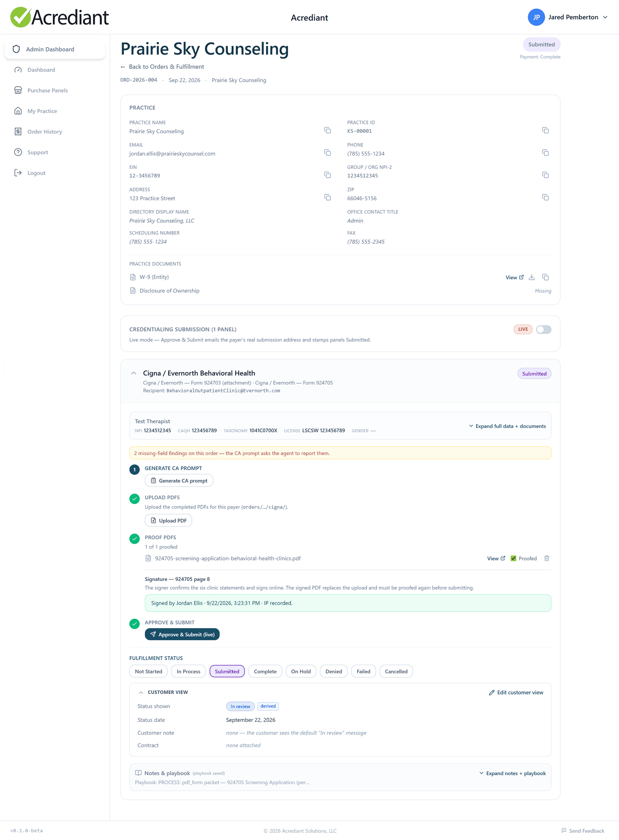Click the Upload PDF button
Viewport: 619px width, 840px height.
pyautogui.click(x=169, y=521)
